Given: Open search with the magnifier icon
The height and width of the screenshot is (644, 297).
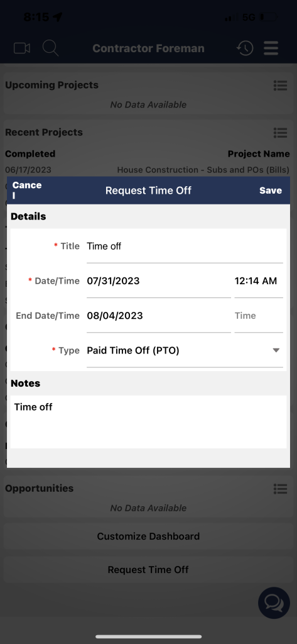Looking at the screenshot, I should click(50, 48).
